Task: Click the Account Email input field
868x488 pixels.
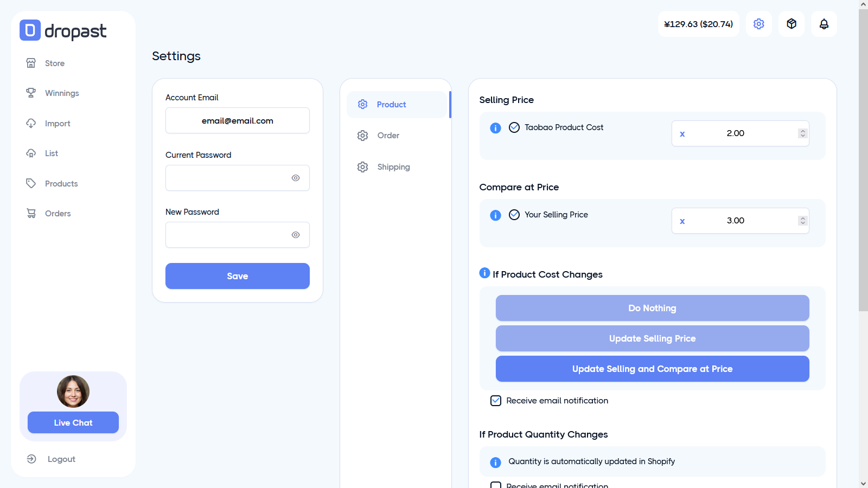Action: pyautogui.click(x=238, y=120)
